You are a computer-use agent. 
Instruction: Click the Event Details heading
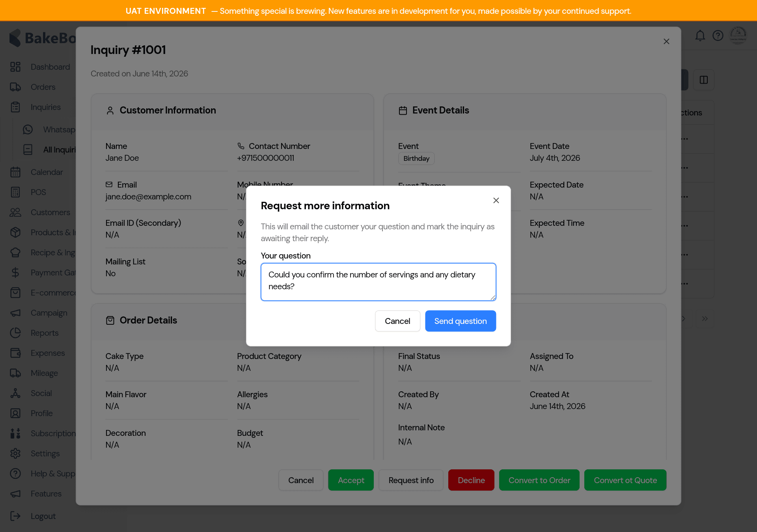(x=441, y=110)
